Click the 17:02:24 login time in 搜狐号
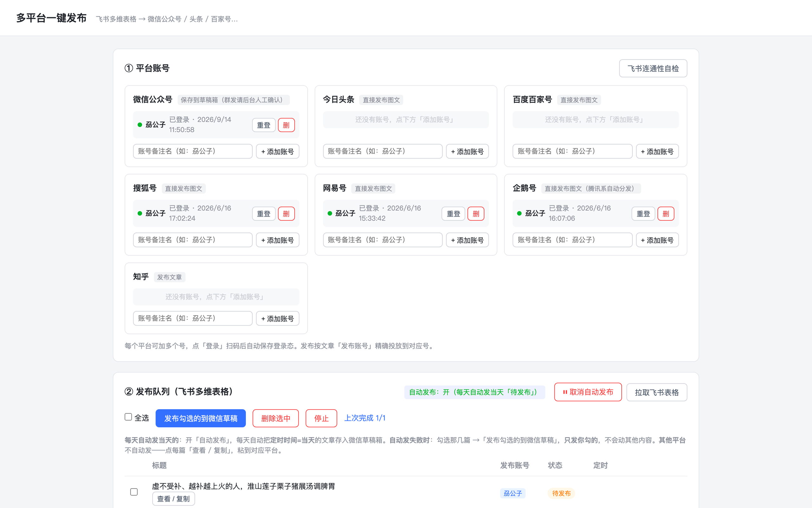The image size is (812, 508). pyautogui.click(x=182, y=218)
